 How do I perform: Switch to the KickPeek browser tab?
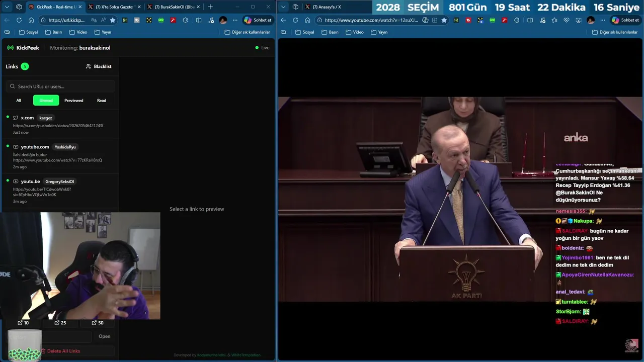(x=55, y=7)
